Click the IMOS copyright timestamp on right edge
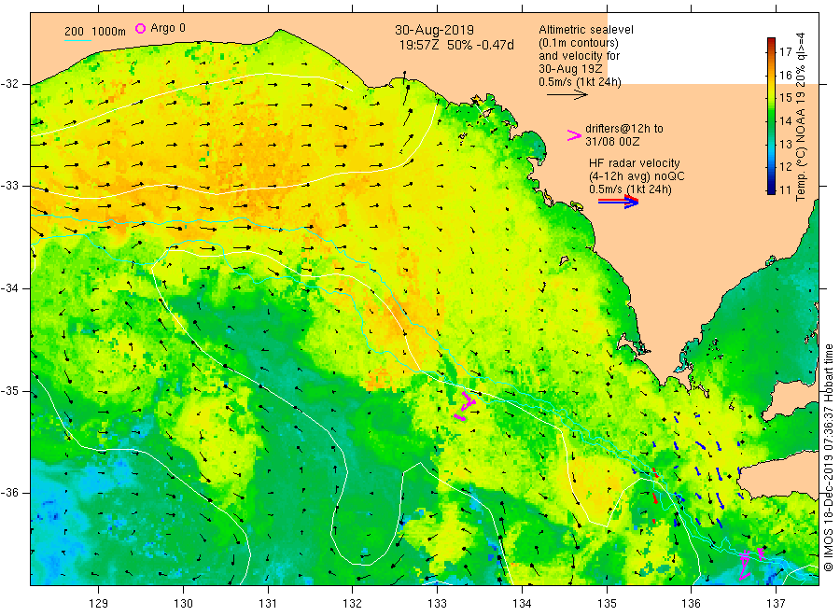 829,458
